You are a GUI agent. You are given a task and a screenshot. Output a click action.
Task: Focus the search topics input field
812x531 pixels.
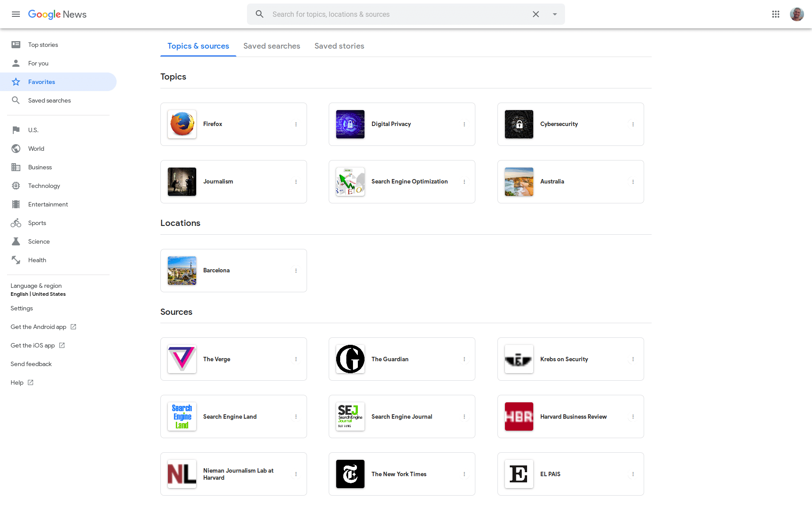point(398,14)
